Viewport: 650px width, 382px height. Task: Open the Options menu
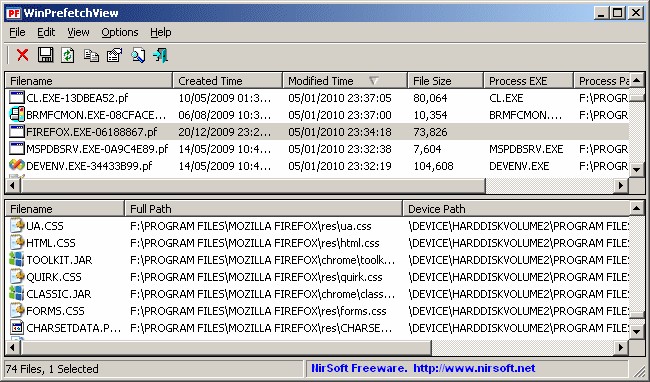point(120,32)
